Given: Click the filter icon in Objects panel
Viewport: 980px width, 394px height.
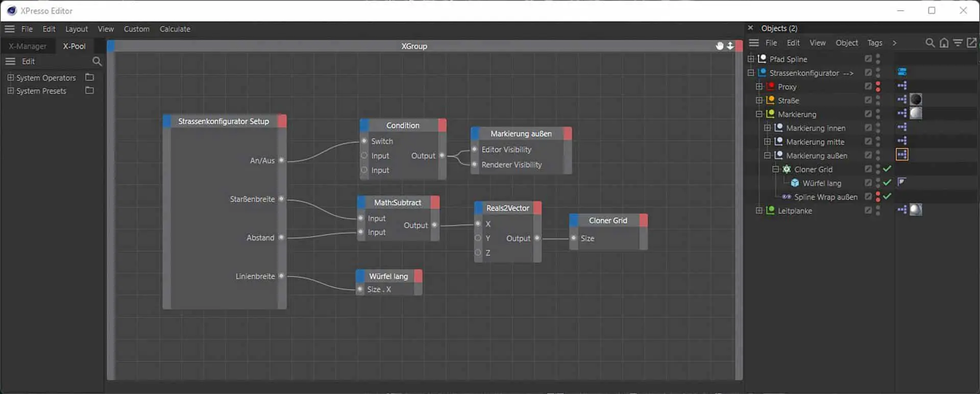Looking at the screenshot, I should click(x=958, y=43).
